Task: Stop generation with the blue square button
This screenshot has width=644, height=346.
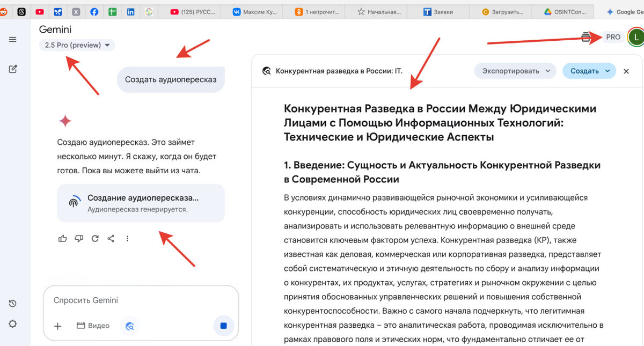Action: pyautogui.click(x=224, y=326)
